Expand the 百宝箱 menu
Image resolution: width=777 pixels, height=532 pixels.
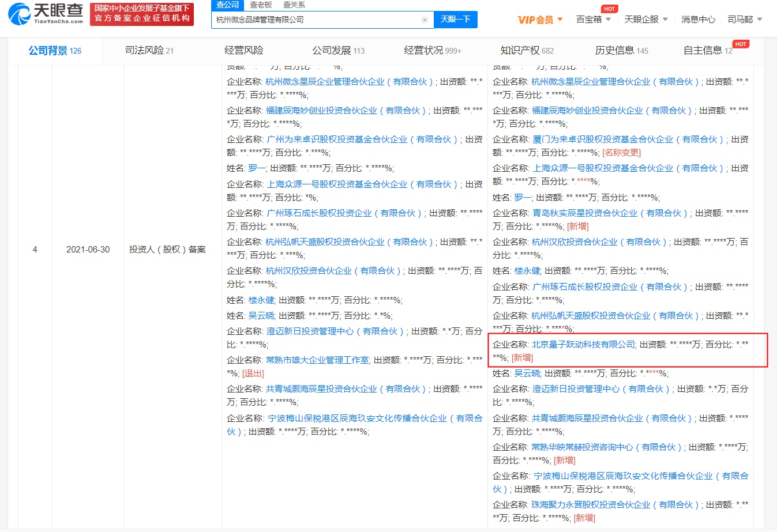click(593, 20)
